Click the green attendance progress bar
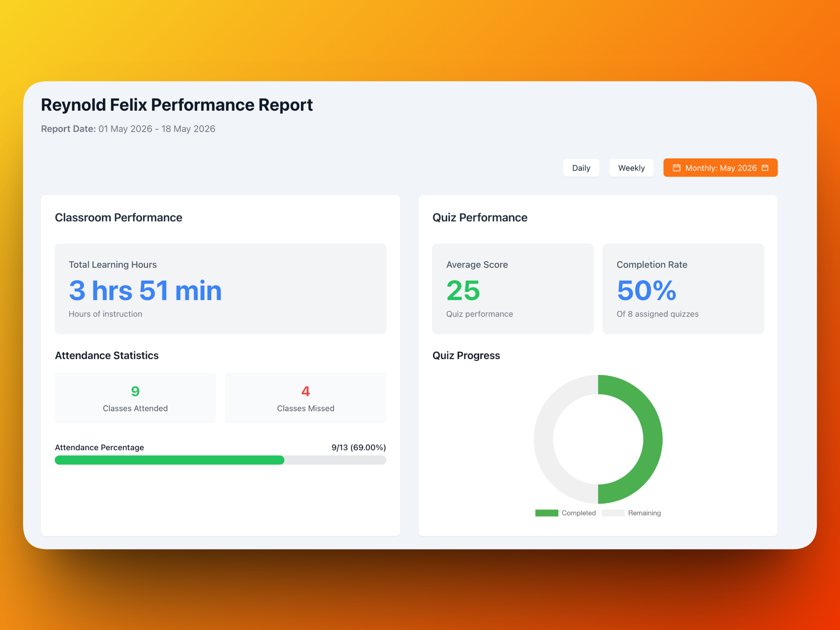Image resolution: width=840 pixels, height=630 pixels. coord(169,460)
